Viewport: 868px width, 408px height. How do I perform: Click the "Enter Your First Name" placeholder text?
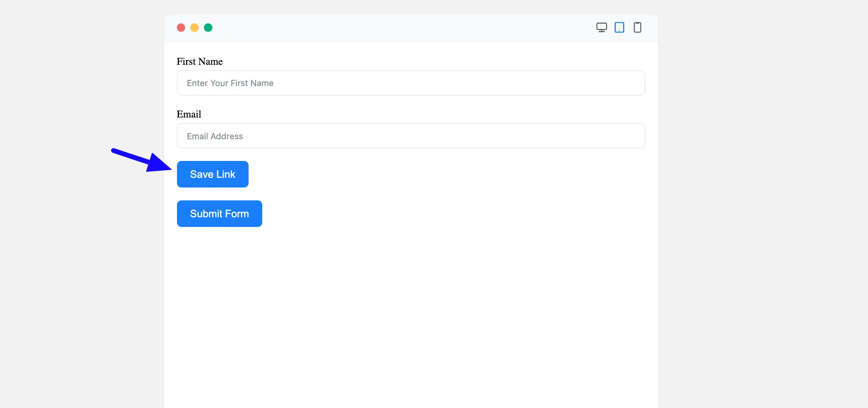click(x=230, y=83)
